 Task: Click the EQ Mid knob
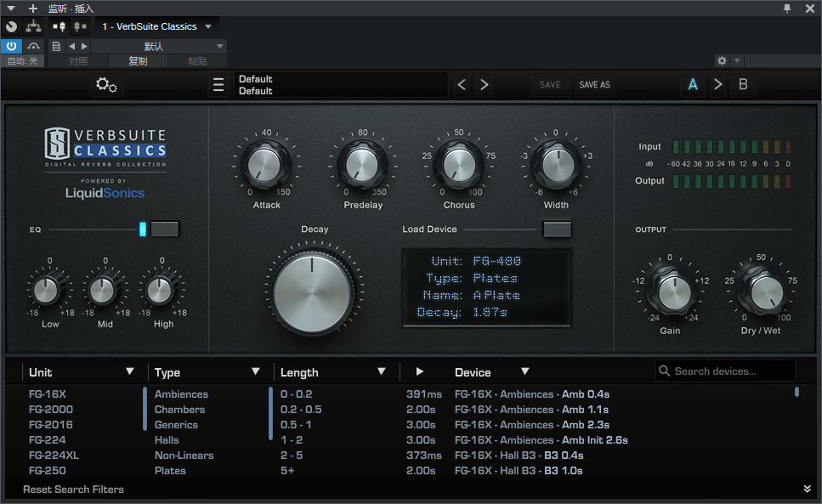(x=103, y=290)
